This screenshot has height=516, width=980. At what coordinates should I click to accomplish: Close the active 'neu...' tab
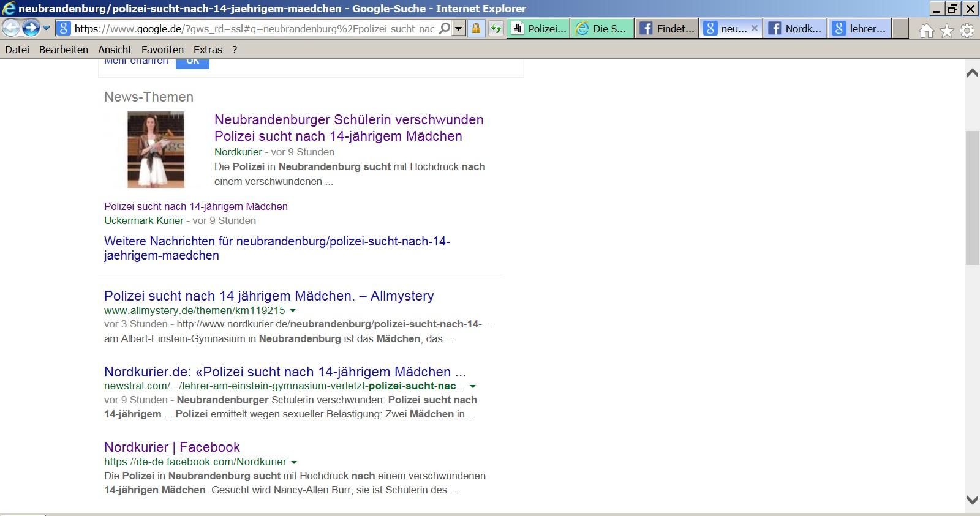coord(755,28)
